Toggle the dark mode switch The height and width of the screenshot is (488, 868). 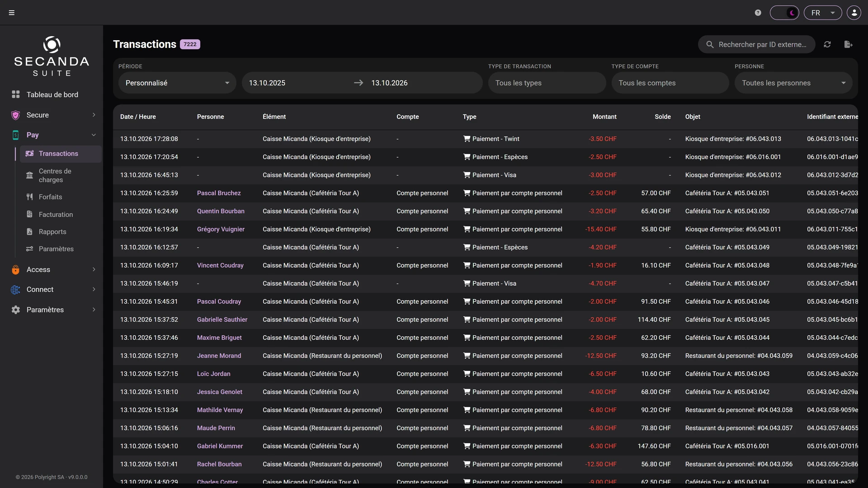[784, 13]
